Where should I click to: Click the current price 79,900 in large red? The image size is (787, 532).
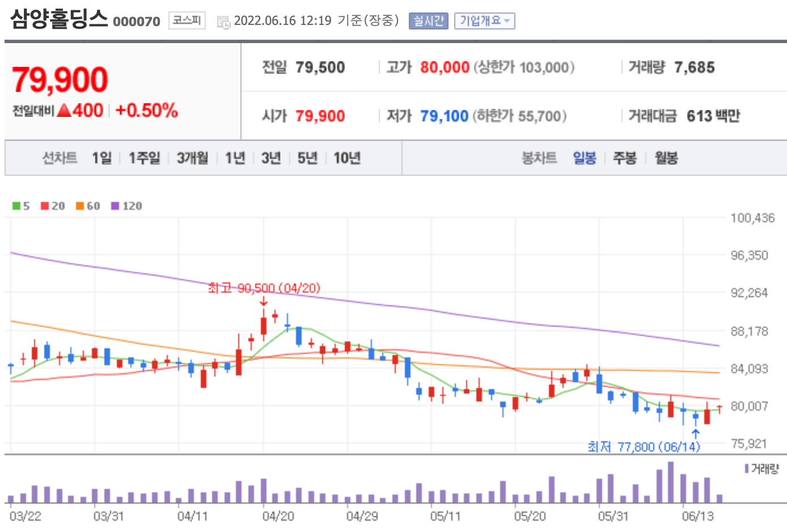click(x=60, y=79)
